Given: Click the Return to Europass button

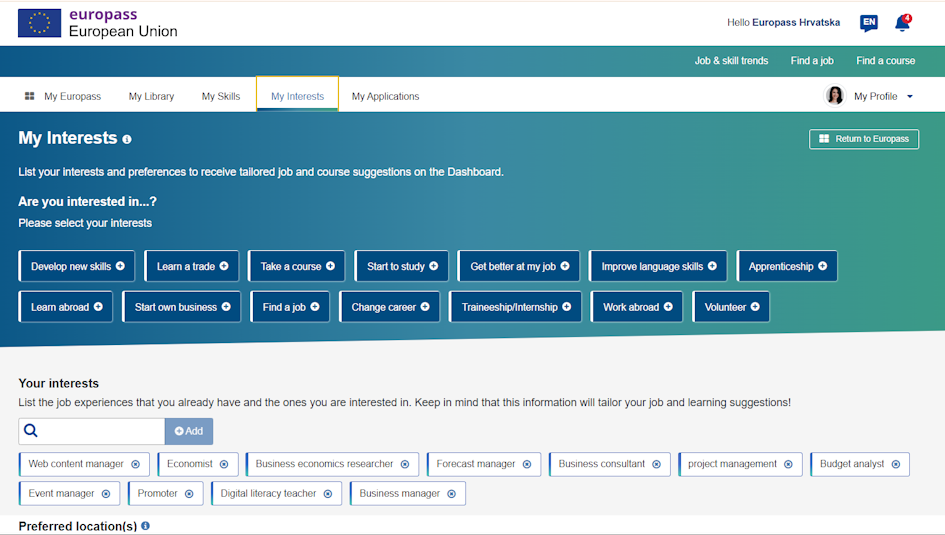Looking at the screenshot, I should tap(864, 139).
